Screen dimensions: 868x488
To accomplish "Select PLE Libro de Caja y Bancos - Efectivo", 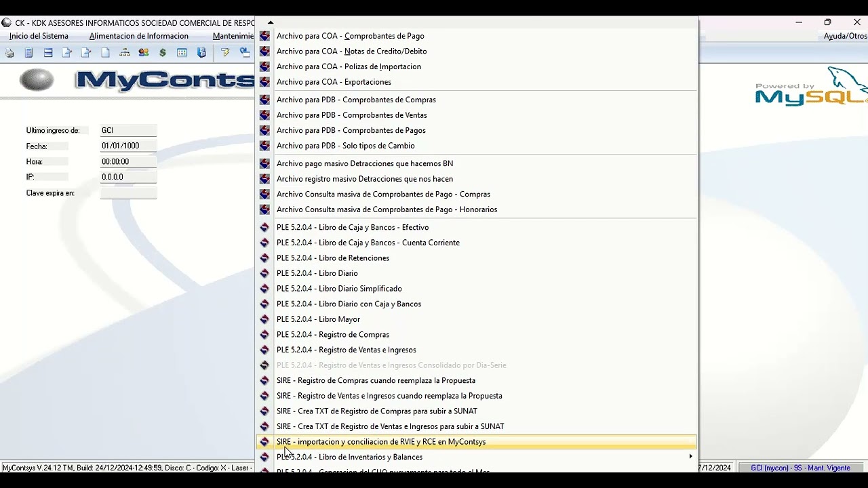I will pos(477,227).
